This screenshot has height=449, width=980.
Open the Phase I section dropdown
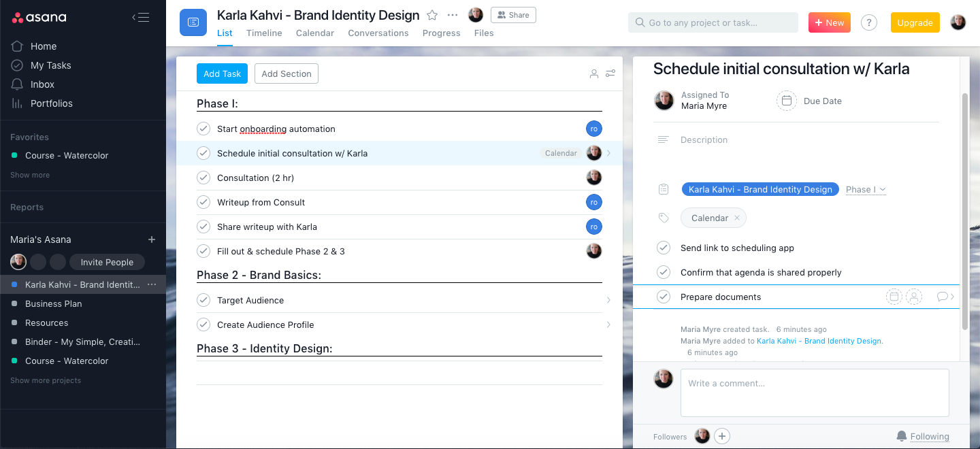tap(866, 190)
